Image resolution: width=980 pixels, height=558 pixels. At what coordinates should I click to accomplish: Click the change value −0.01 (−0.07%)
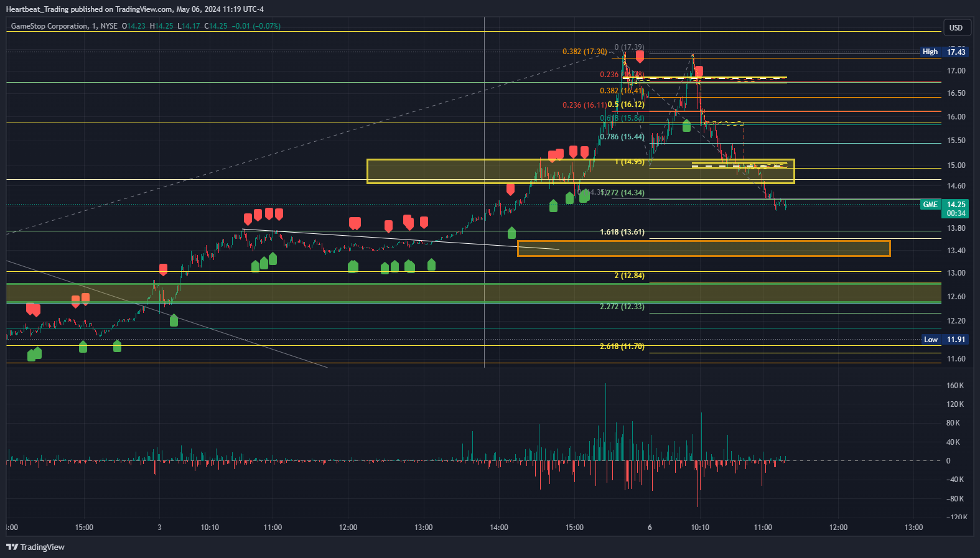click(256, 26)
